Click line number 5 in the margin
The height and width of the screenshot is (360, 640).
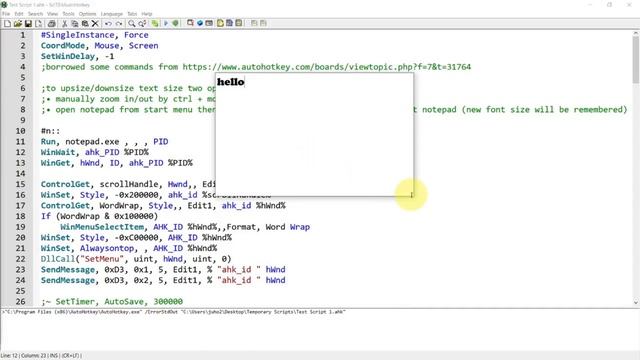[23, 78]
